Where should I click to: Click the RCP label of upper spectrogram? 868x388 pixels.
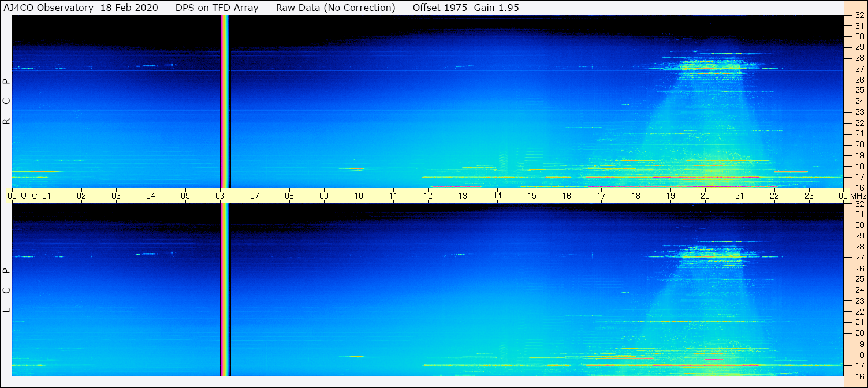7,101
